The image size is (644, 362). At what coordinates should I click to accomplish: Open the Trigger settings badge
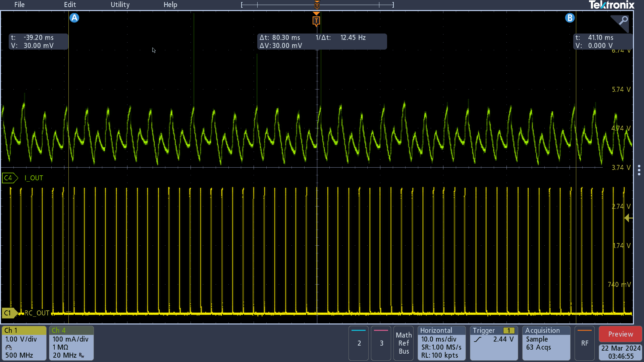point(493,343)
